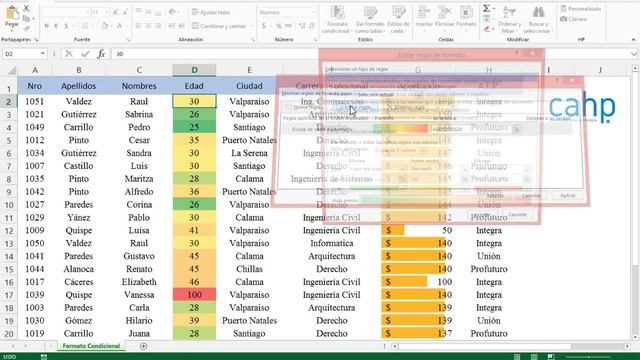The width and height of the screenshot is (640, 360).
Task: Click the Informatica career cell
Action: [331, 243]
